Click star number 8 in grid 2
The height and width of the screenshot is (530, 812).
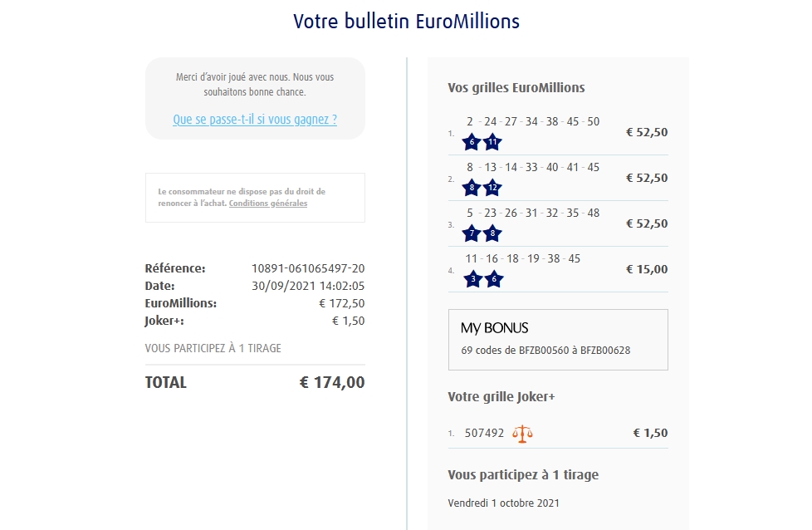pyautogui.click(x=472, y=188)
